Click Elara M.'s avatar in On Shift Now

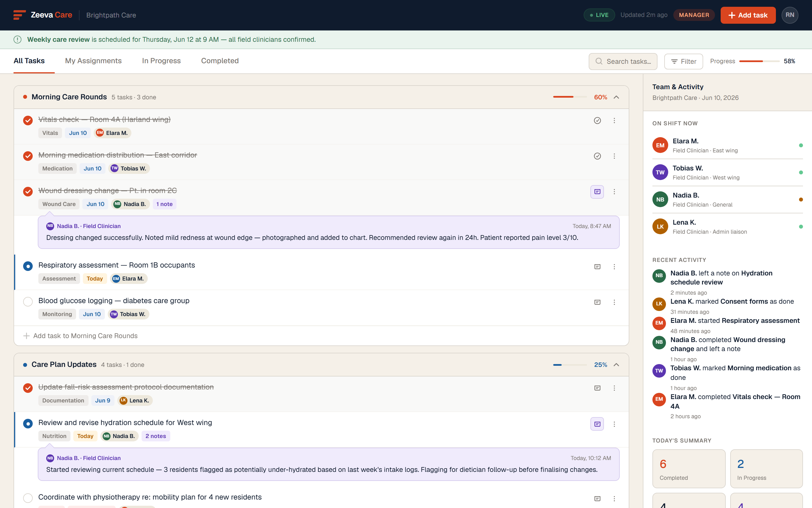(660, 145)
